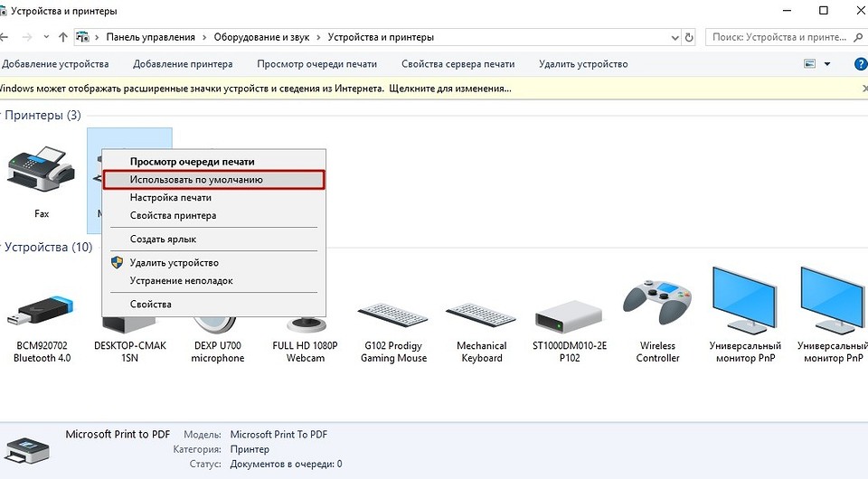Viewport: 868px width, 479px height.
Task: Go up one folder level
Action: [63, 38]
